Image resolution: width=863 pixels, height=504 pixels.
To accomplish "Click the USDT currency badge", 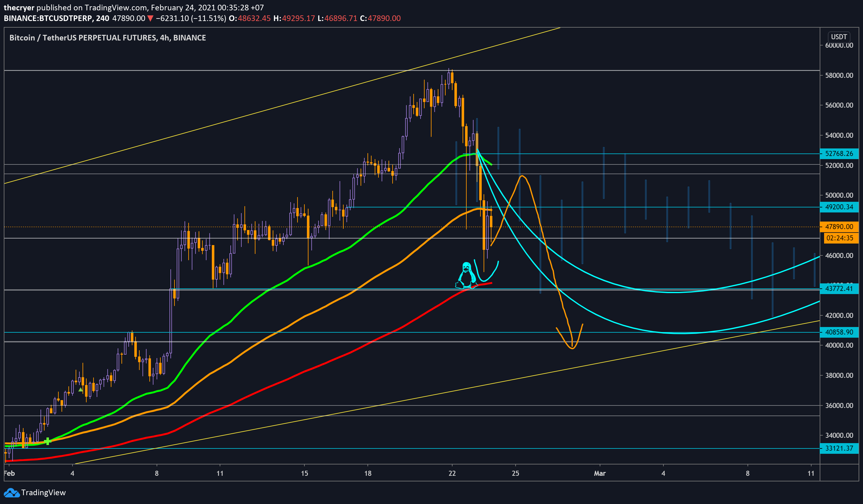I will [x=839, y=37].
